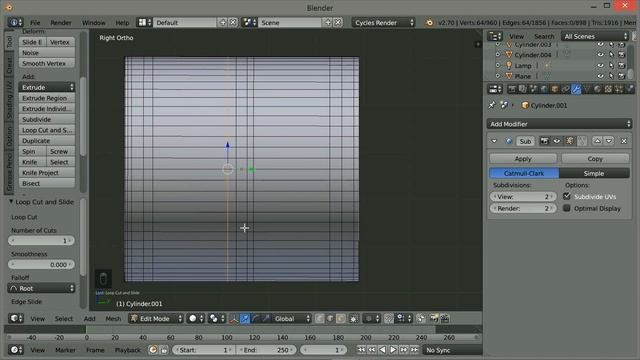Open the Root falloff dropdown
The width and height of the screenshot is (640, 360).
click(41, 288)
